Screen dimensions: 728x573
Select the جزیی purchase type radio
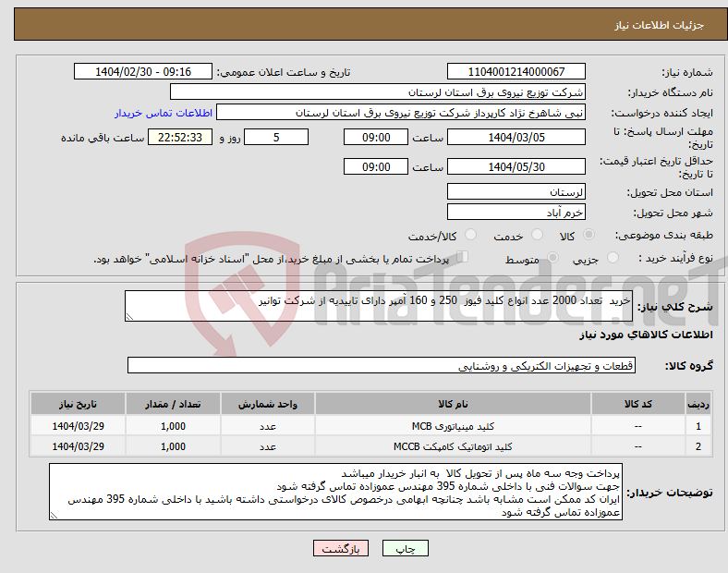(613, 258)
